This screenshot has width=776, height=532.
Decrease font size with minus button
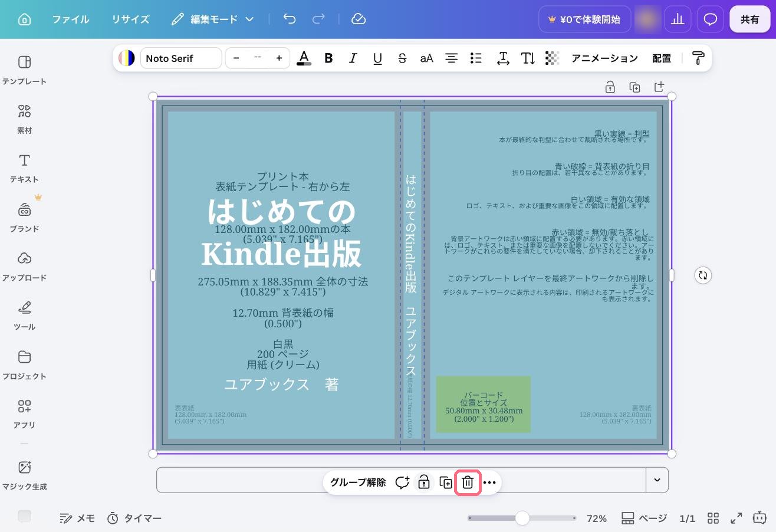[236, 58]
